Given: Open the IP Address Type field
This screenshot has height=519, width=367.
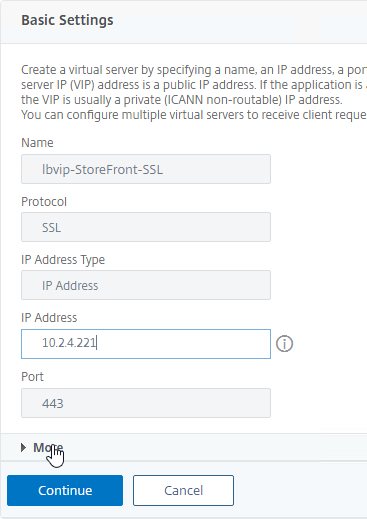Looking at the screenshot, I should coord(146,285).
